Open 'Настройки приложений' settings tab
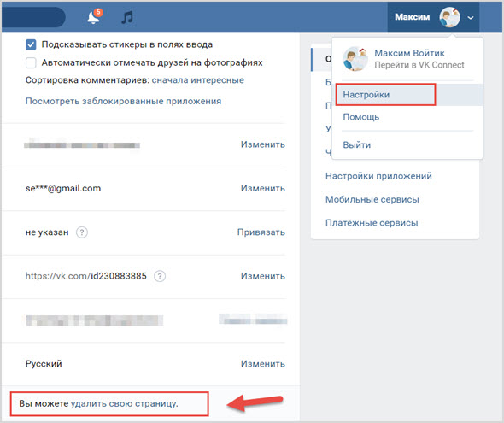The height and width of the screenshot is (423, 504). click(x=378, y=176)
